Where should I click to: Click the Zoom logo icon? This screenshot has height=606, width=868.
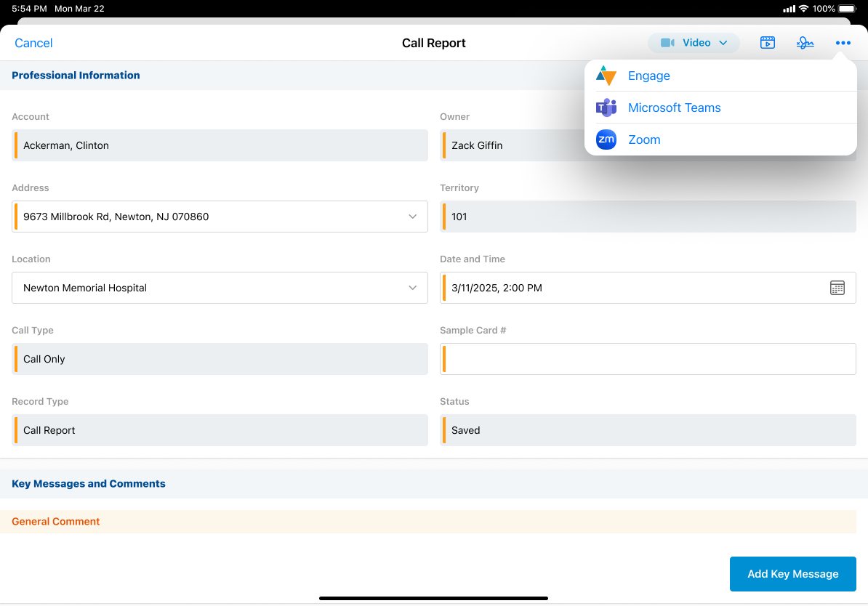[606, 140]
